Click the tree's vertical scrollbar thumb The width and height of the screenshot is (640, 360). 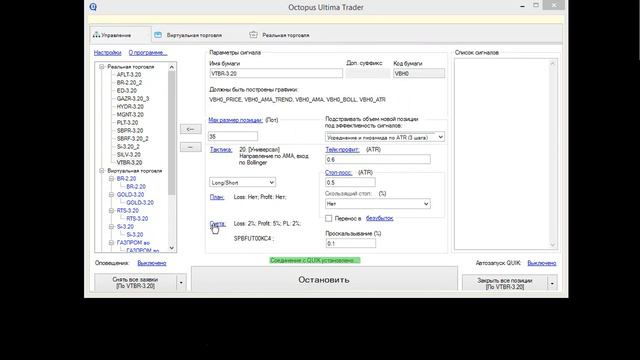171,133
